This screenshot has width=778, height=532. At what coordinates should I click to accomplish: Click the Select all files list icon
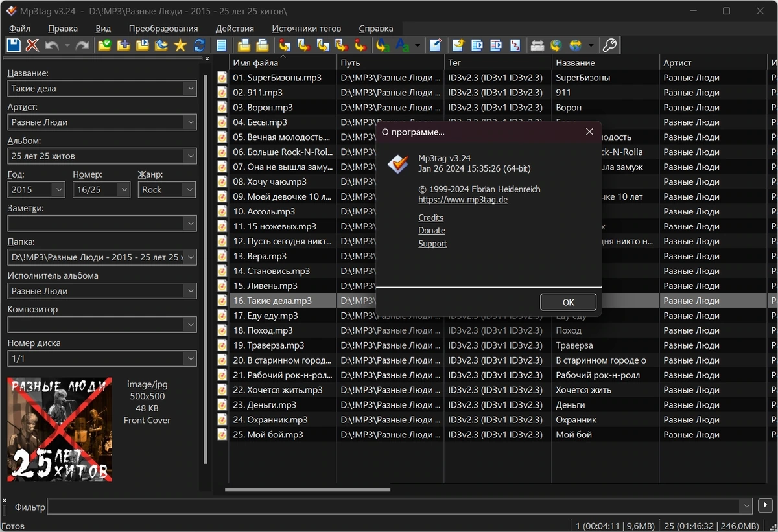coord(222,45)
